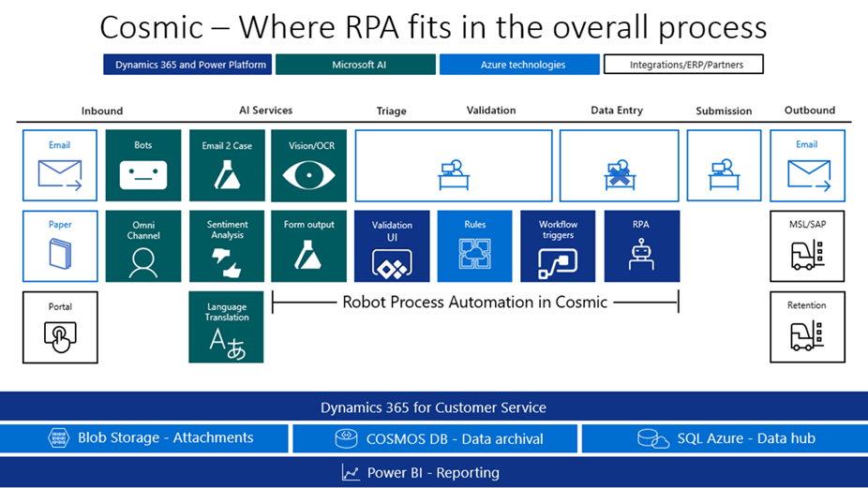This screenshot has height=488, width=868.
Task: Select the Paper document tile
Action: tap(60, 246)
